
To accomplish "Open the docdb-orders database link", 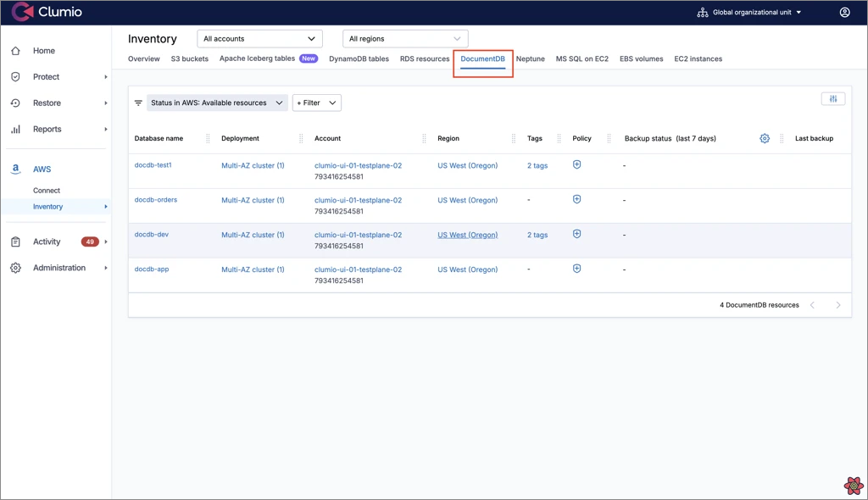I will (x=156, y=200).
